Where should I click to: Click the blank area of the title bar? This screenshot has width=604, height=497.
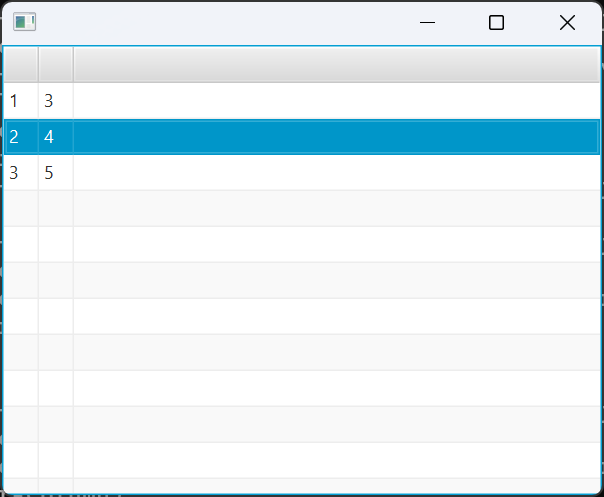coord(220,23)
